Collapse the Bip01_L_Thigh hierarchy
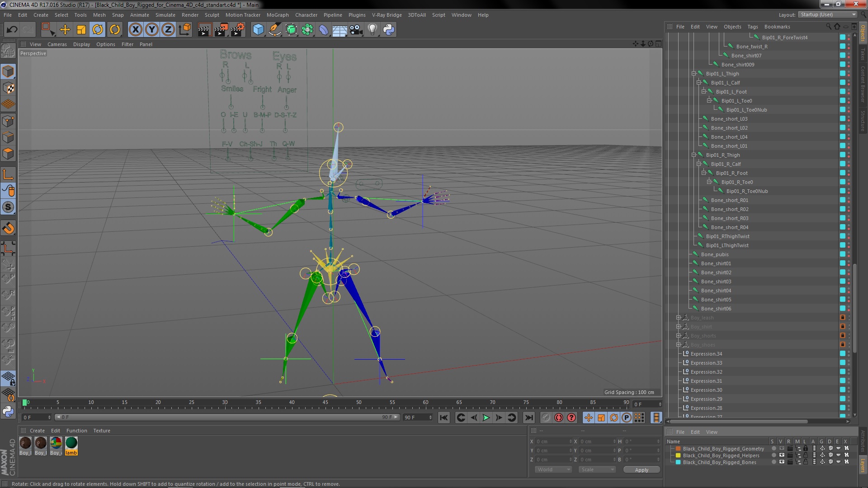 tap(693, 74)
